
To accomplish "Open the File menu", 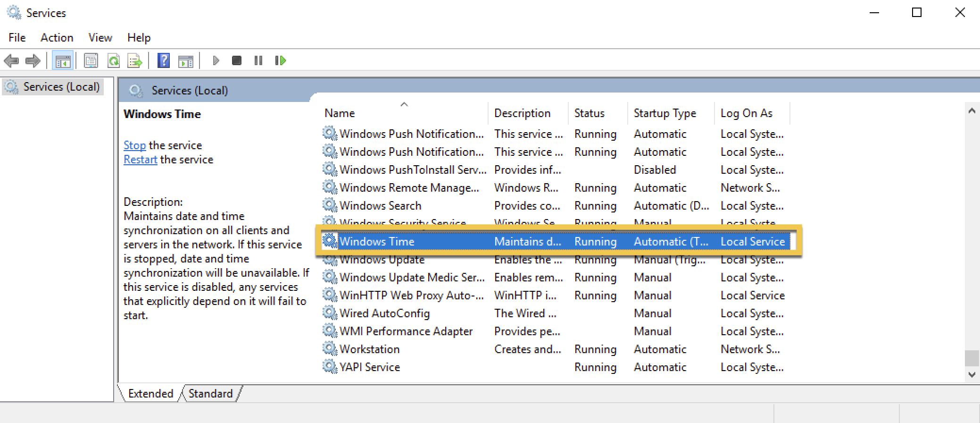I will [x=17, y=37].
